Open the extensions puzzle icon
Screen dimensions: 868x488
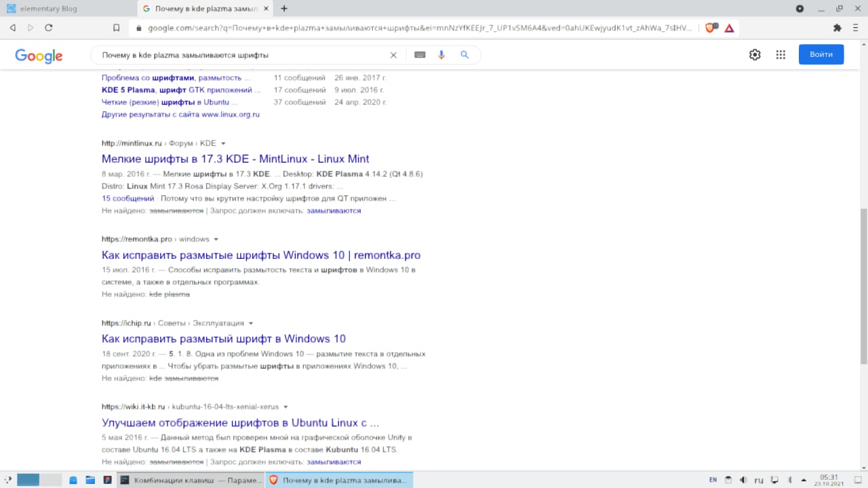837,28
